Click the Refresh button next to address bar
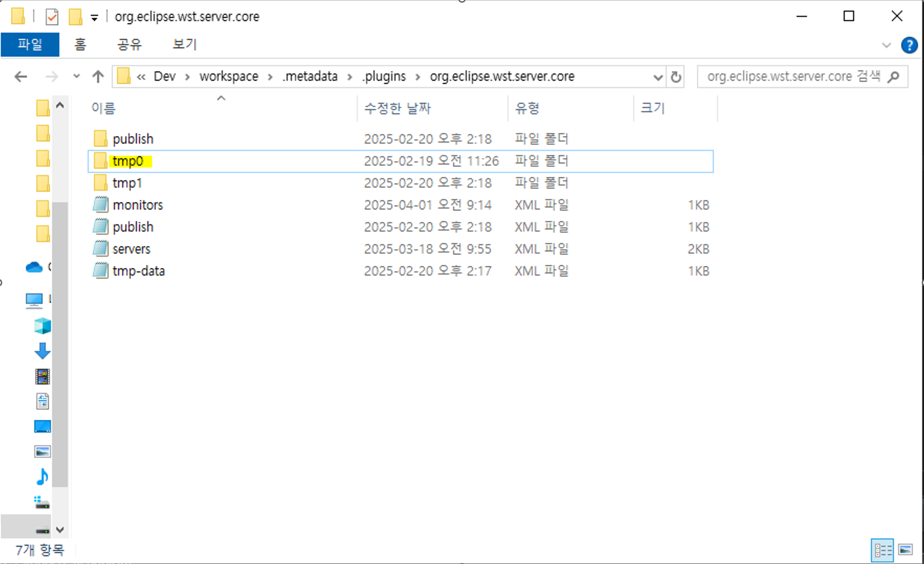Viewport: 924px width, 564px height. [676, 77]
